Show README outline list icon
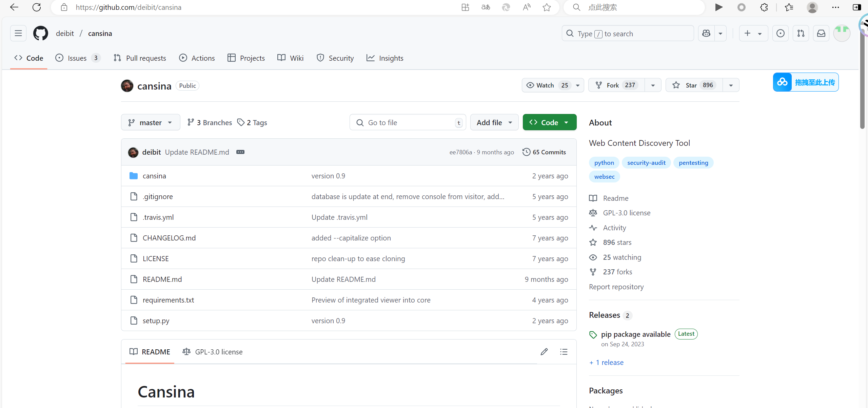The width and height of the screenshot is (868, 408). (564, 352)
